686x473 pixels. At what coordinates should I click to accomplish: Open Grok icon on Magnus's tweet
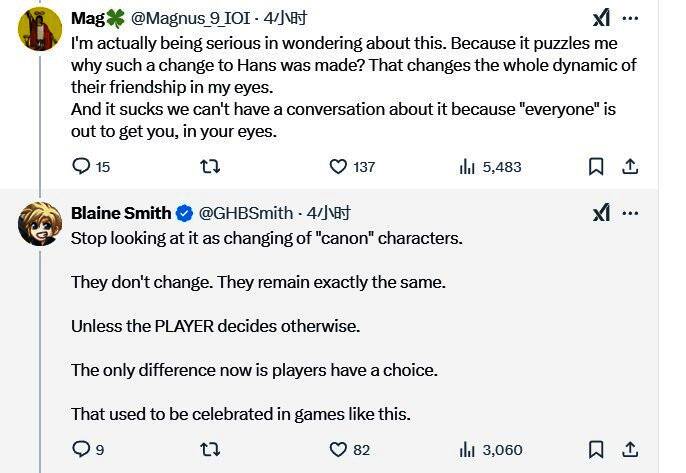[x=601, y=18]
